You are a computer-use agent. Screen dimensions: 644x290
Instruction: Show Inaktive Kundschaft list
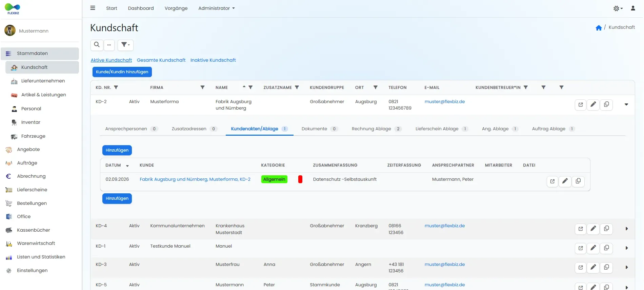(x=213, y=60)
